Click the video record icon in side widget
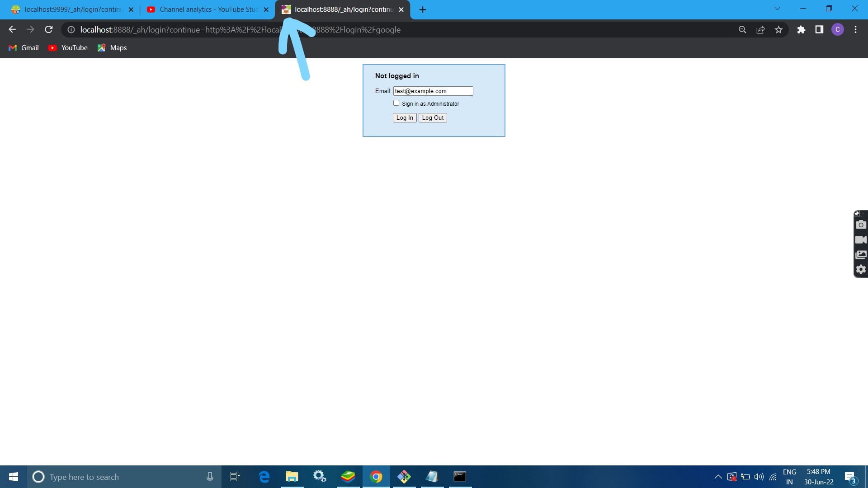The height and width of the screenshot is (488, 868). pos(861,239)
